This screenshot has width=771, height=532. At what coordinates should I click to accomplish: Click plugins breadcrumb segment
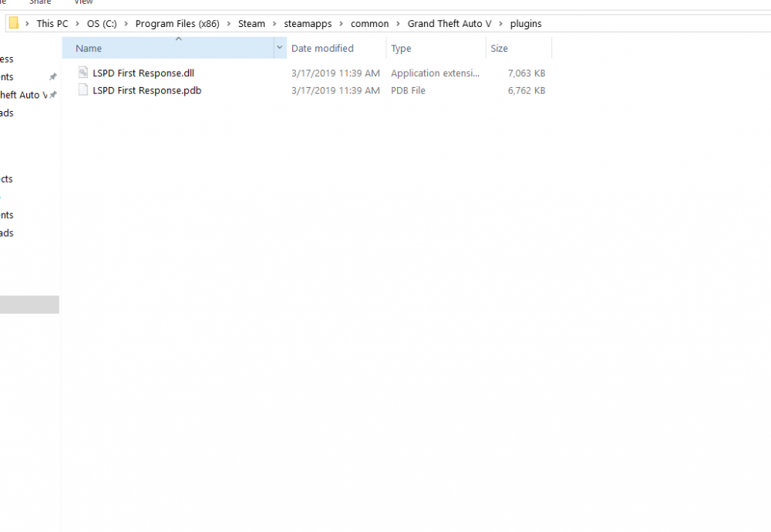pyautogui.click(x=526, y=24)
